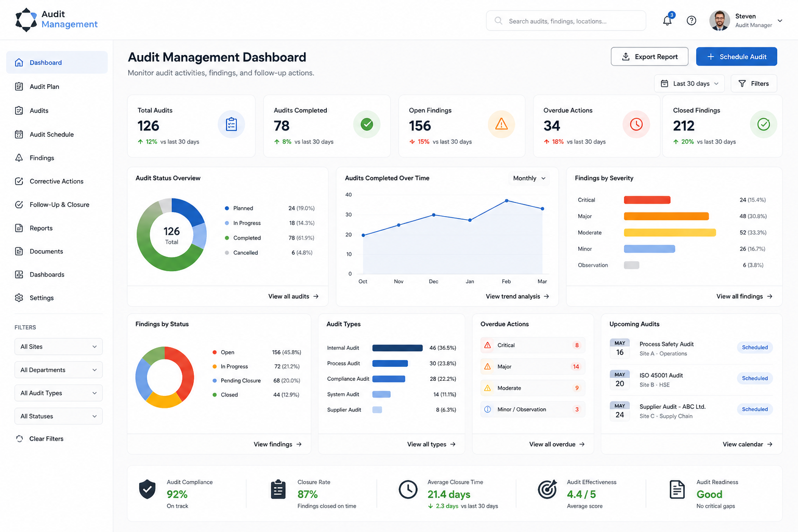Click the Critical severity red bar
This screenshot has height=532, width=798.
coord(647,200)
